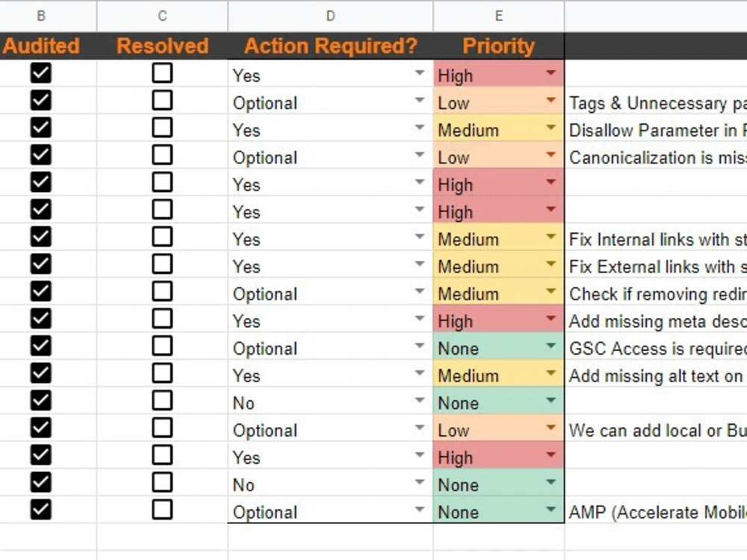747x560 pixels.
Task: Click the Action Required? header cell
Action: [x=331, y=46]
